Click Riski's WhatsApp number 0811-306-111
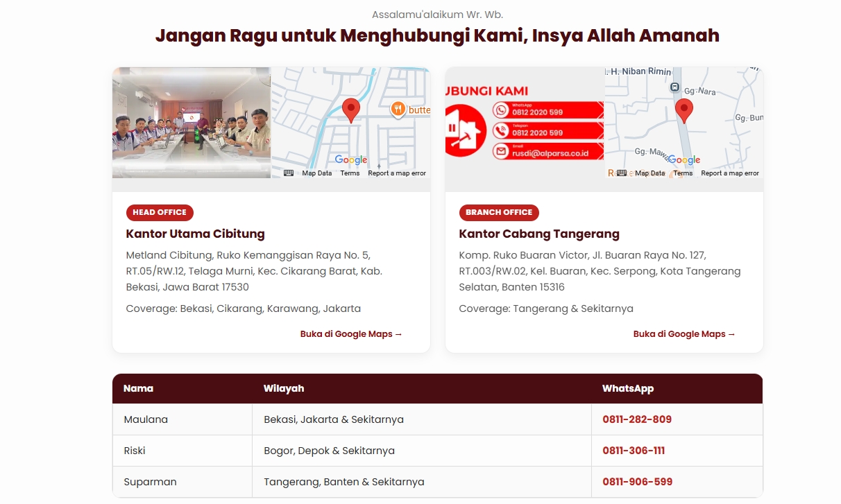 click(x=634, y=451)
